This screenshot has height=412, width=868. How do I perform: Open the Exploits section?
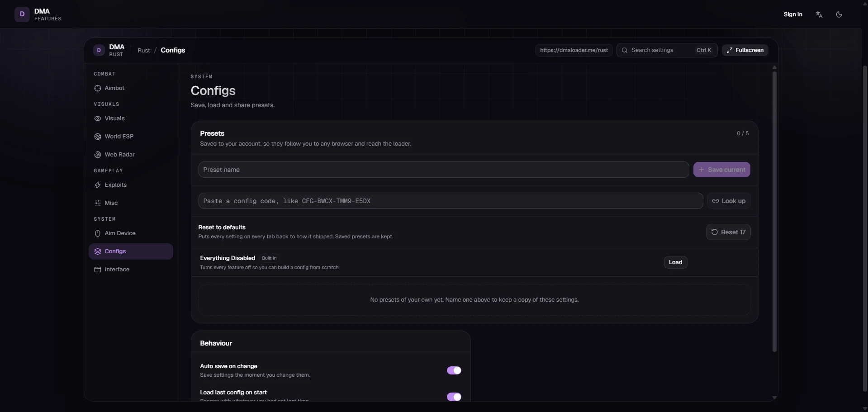[x=131, y=185]
